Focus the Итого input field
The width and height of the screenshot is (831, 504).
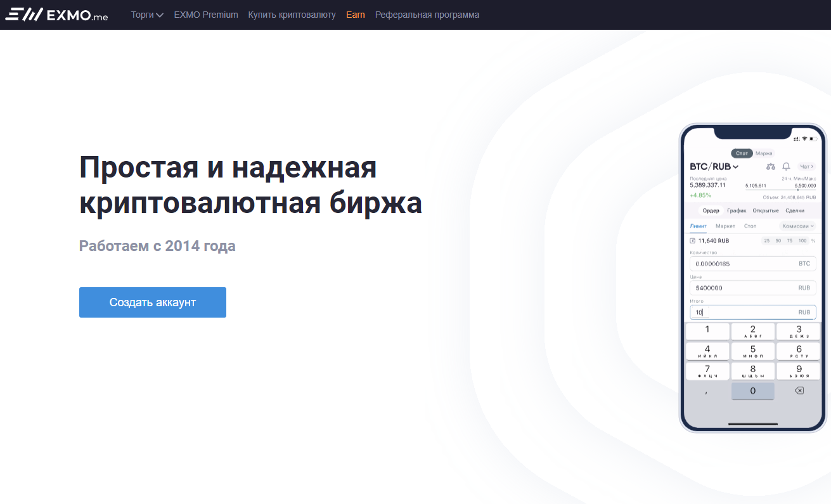[x=753, y=313]
